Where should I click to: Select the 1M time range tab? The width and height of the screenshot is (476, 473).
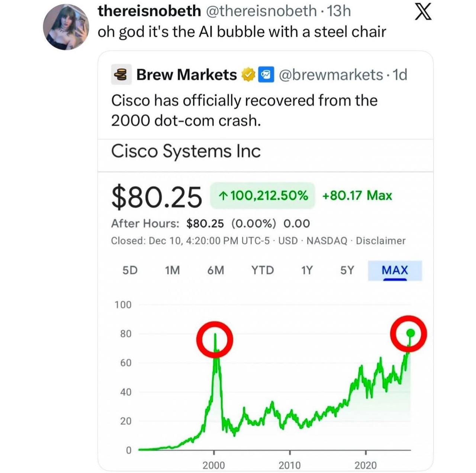pos(172,270)
